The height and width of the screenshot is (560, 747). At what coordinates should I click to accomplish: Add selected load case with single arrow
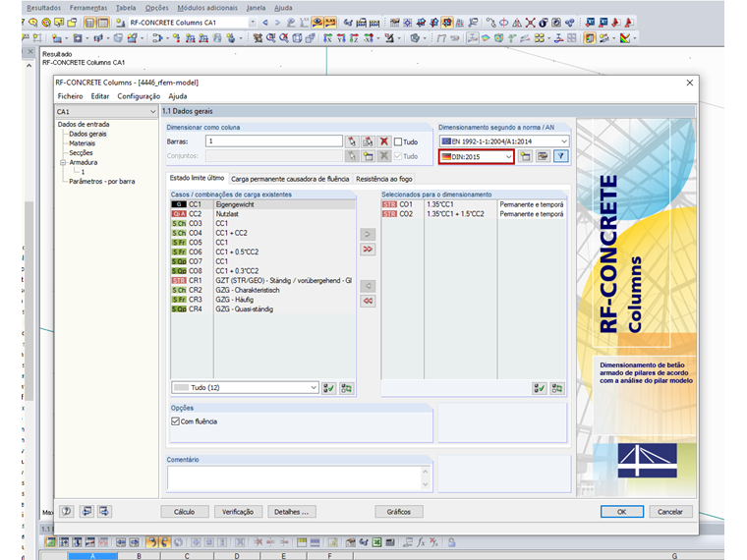[x=368, y=234]
